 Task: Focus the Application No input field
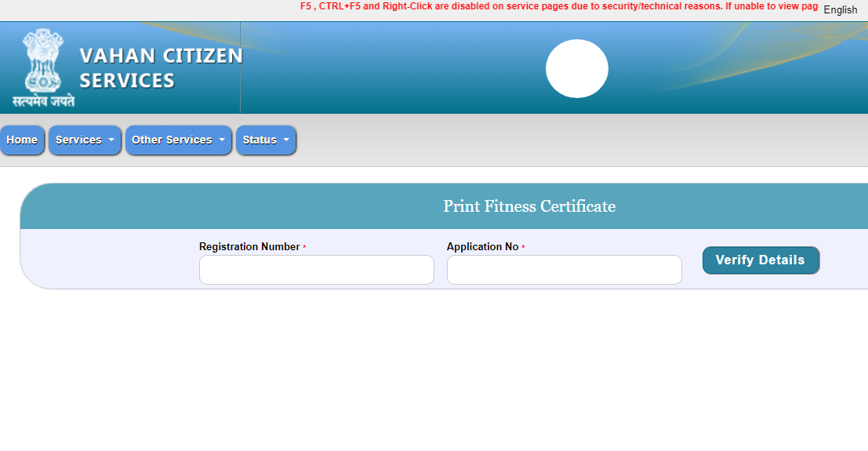(564, 270)
